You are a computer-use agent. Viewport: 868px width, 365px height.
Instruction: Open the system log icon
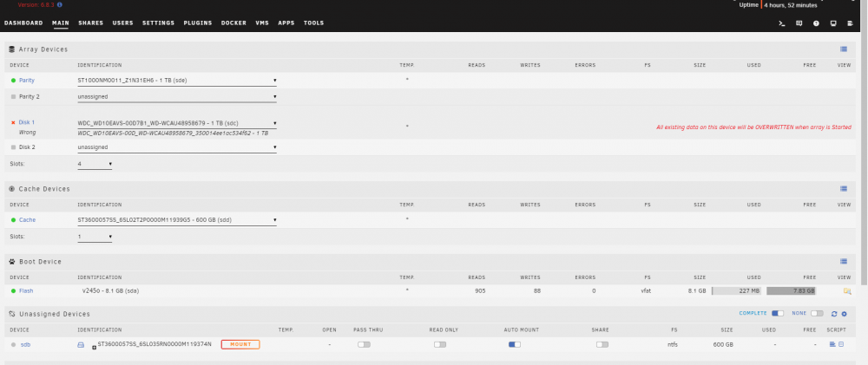[x=851, y=23]
